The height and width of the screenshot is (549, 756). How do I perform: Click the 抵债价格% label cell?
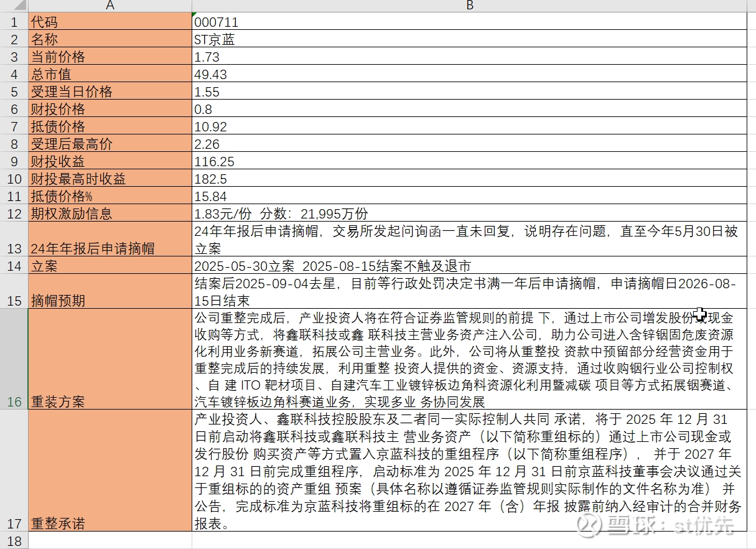pyautogui.click(x=110, y=195)
